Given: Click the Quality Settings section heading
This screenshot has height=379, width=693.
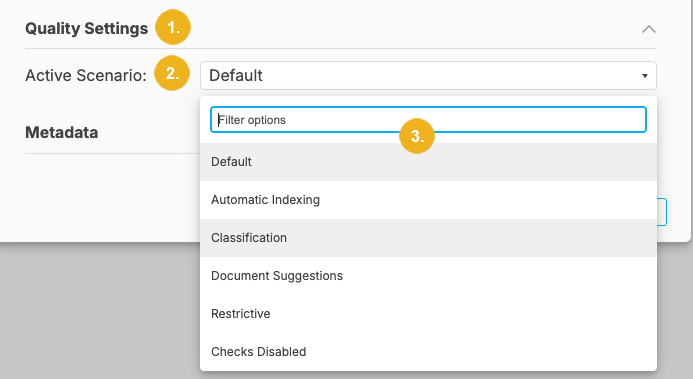Looking at the screenshot, I should 87,29.
